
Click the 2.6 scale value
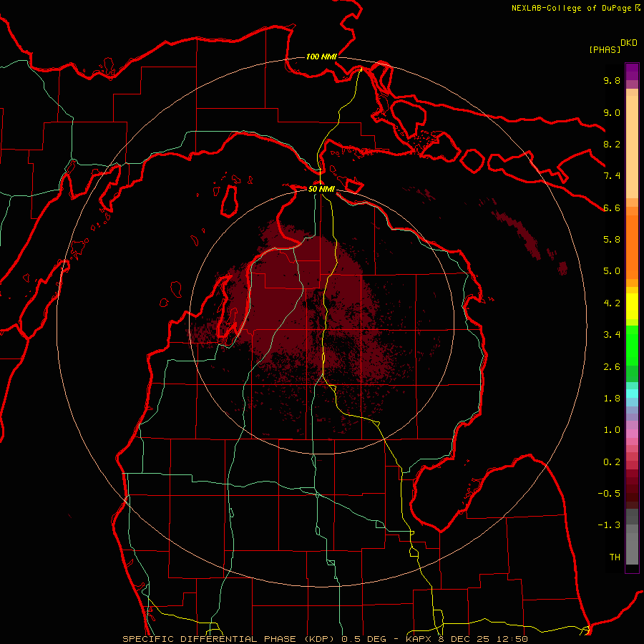[x=612, y=367]
